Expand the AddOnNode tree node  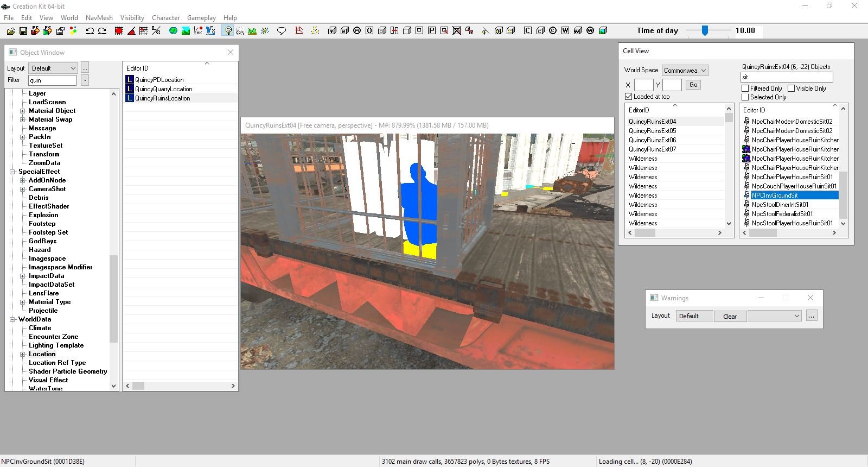pos(23,180)
